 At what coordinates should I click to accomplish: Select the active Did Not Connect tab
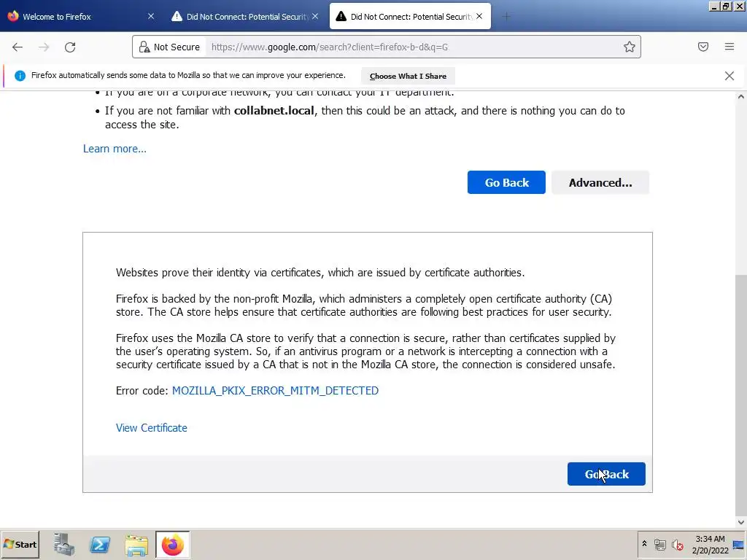pyautogui.click(x=410, y=17)
